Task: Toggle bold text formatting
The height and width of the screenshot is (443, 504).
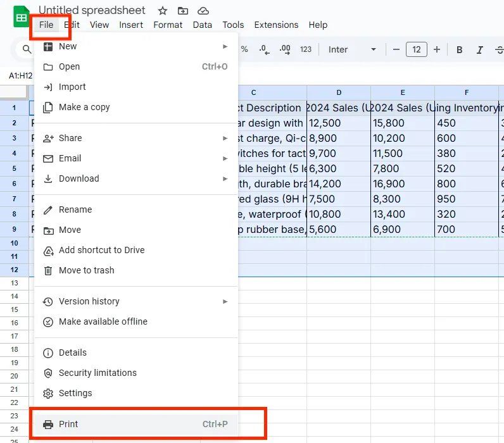Action: click(460, 50)
